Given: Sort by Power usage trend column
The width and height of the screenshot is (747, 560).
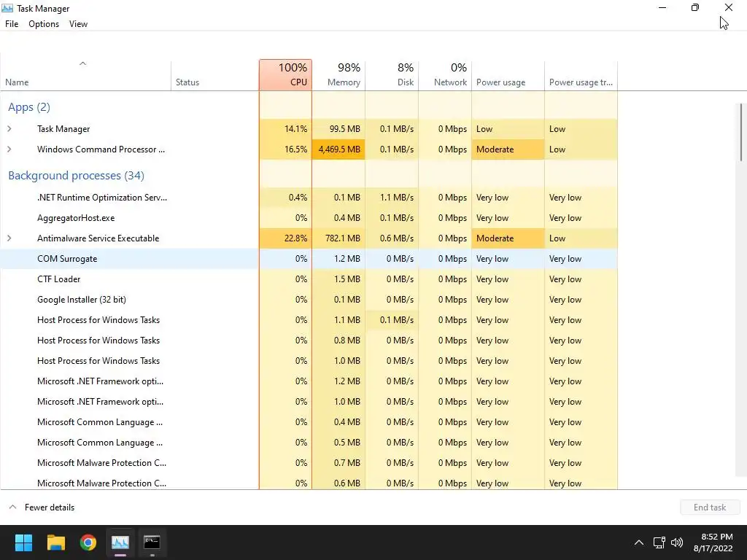Looking at the screenshot, I should click(x=581, y=75).
